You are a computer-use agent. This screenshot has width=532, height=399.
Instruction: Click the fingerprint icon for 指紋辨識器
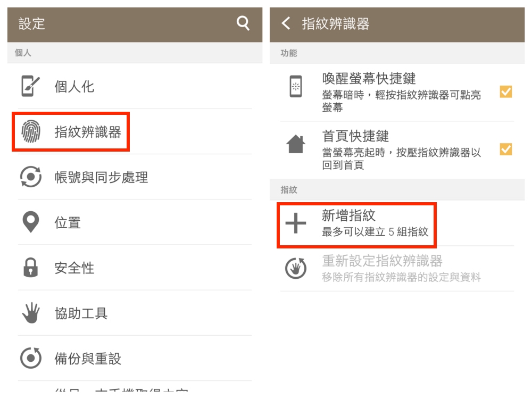pyautogui.click(x=31, y=131)
